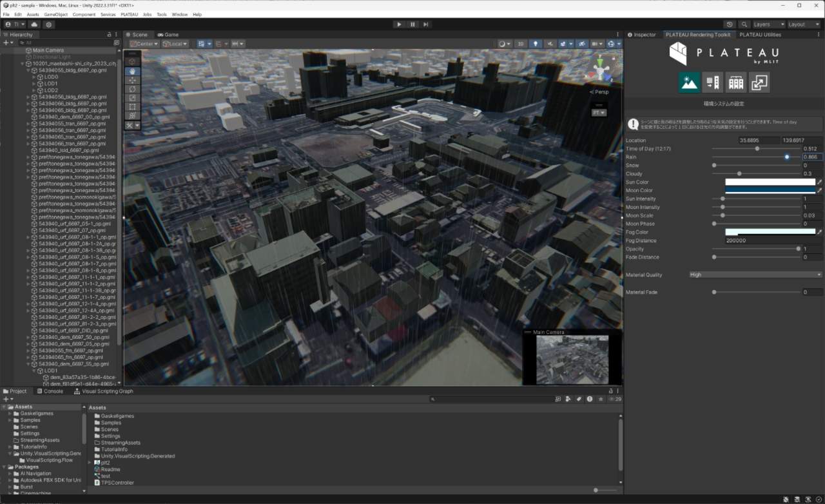
Task: Click the Time of Day slider
Action: [757, 148]
